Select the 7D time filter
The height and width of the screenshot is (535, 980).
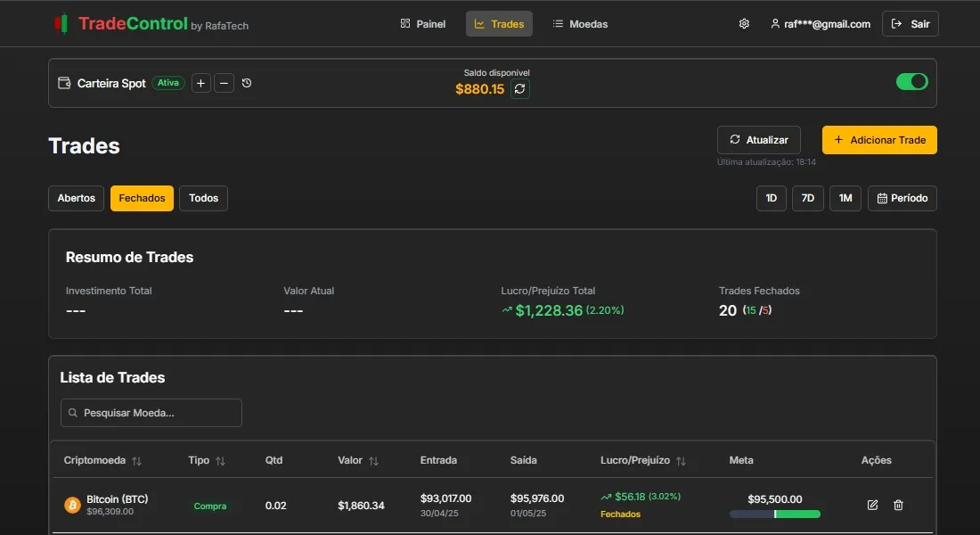click(x=807, y=198)
